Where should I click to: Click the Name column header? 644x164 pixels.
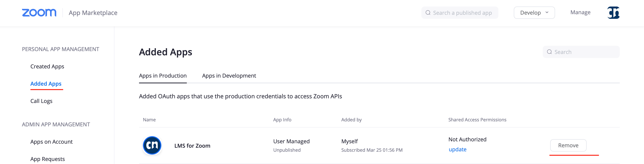click(x=149, y=120)
